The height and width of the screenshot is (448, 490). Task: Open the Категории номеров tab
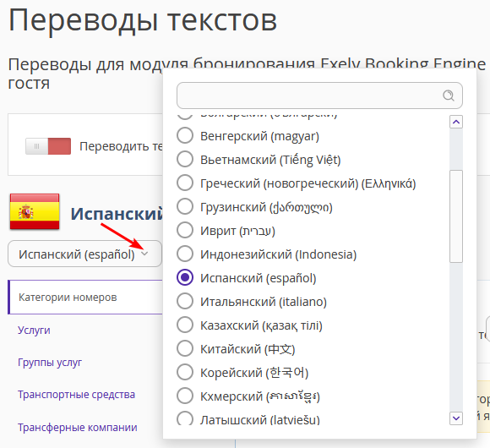tap(85, 297)
